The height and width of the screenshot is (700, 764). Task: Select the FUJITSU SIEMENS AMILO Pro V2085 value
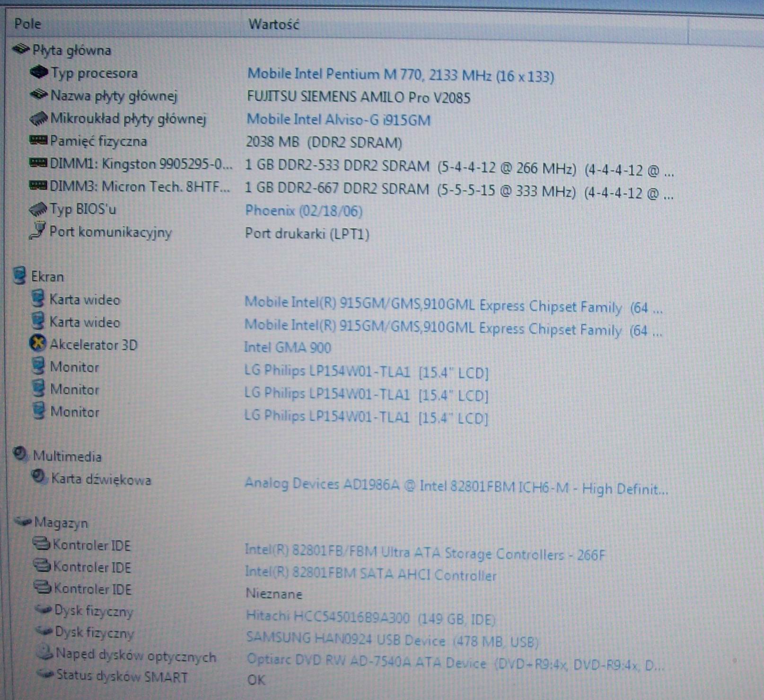(359, 97)
